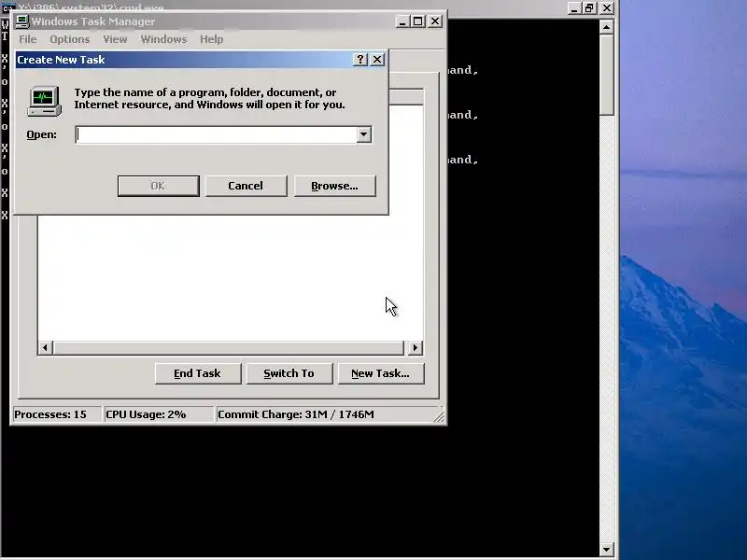
Task: Click the New Task... button
Action: pos(381,373)
